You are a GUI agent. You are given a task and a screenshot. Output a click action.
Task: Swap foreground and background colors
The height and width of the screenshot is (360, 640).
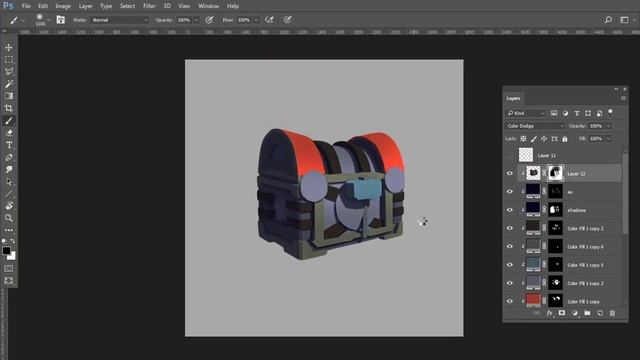click(13, 241)
